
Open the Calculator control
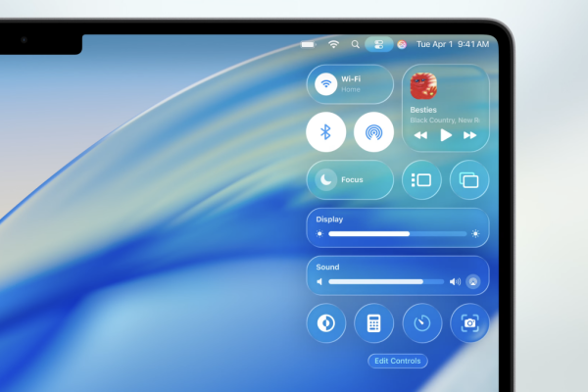coord(374,323)
